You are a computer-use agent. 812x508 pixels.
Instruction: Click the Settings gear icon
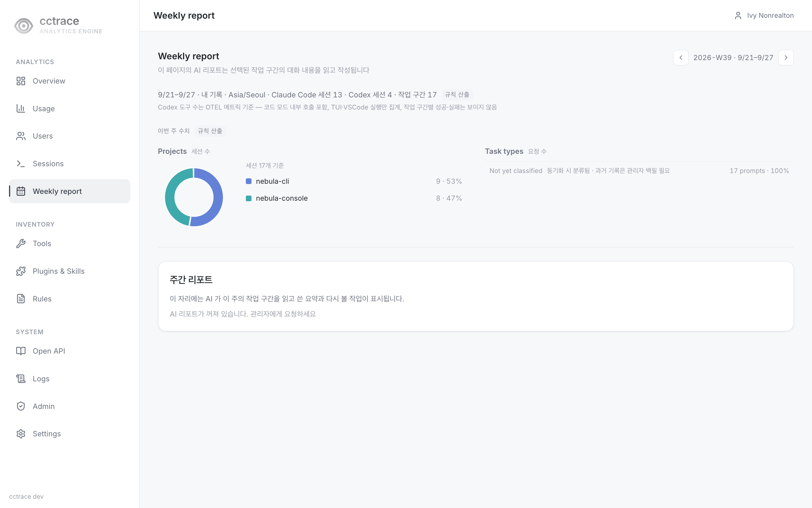[x=21, y=434]
